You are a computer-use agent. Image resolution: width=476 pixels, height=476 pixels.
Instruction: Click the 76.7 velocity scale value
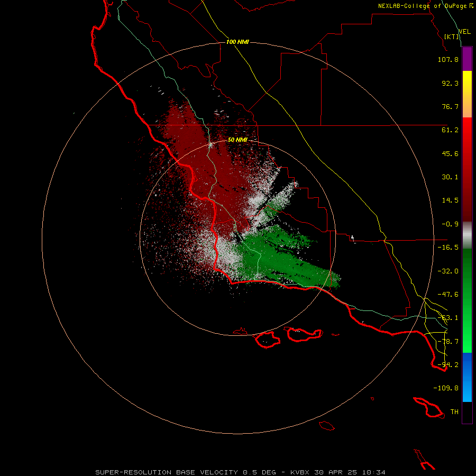(x=450, y=106)
